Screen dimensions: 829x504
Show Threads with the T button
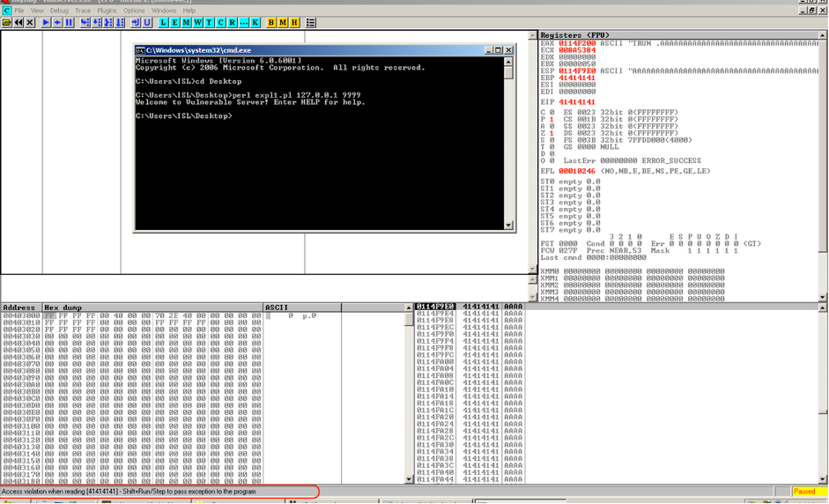pos(210,23)
